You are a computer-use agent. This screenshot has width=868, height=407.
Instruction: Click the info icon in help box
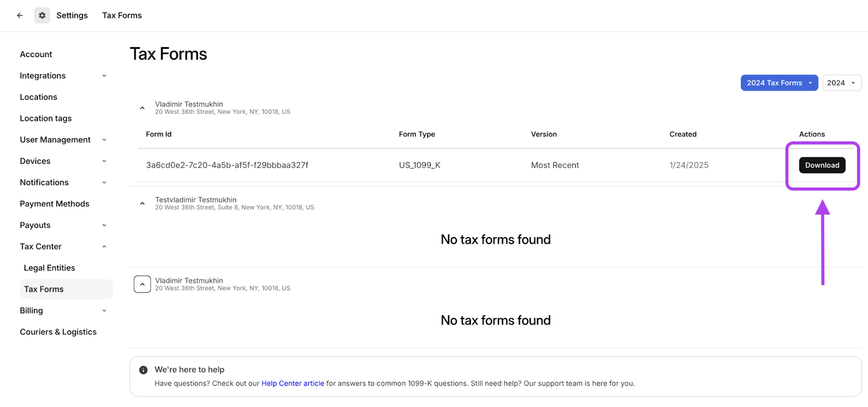click(x=143, y=370)
